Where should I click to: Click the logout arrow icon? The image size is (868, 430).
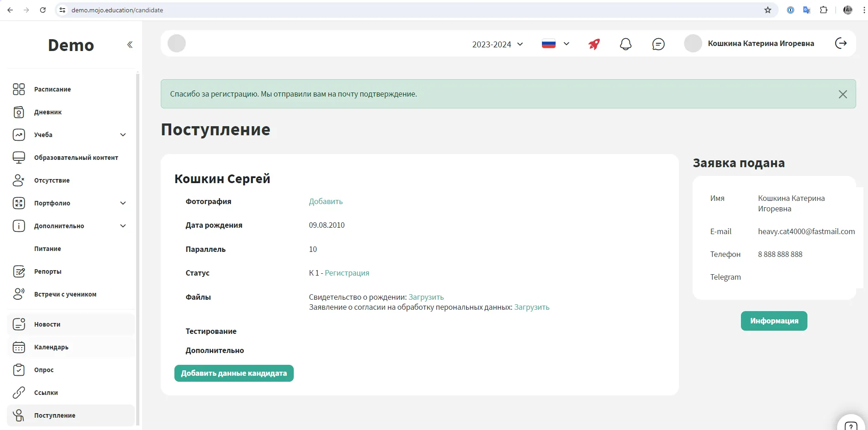[x=841, y=43]
